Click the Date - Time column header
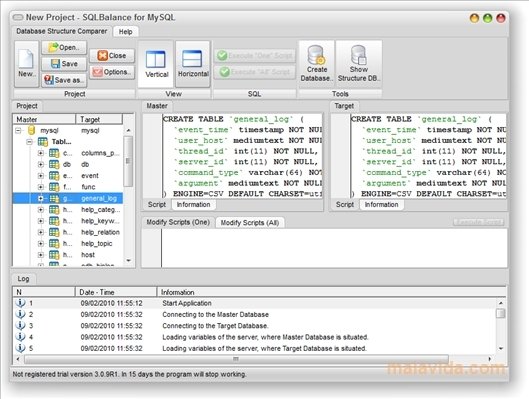This screenshot has height=399, width=529. click(x=116, y=292)
